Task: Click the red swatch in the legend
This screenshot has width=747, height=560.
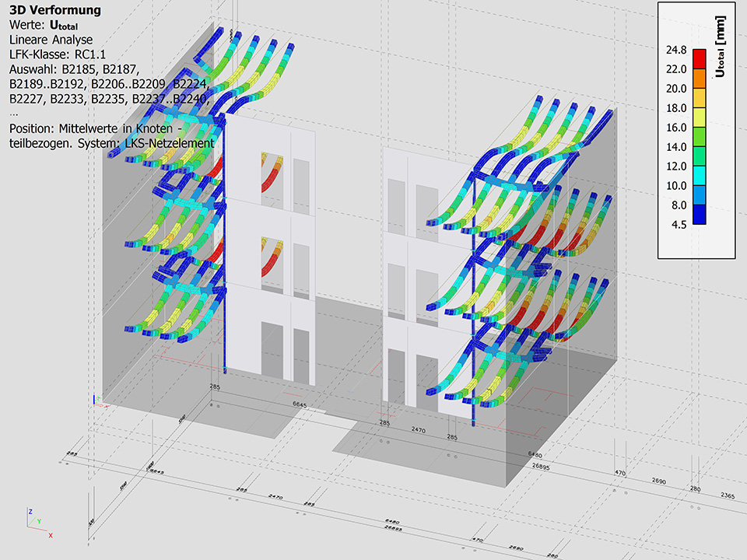Action: [x=700, y=59]
